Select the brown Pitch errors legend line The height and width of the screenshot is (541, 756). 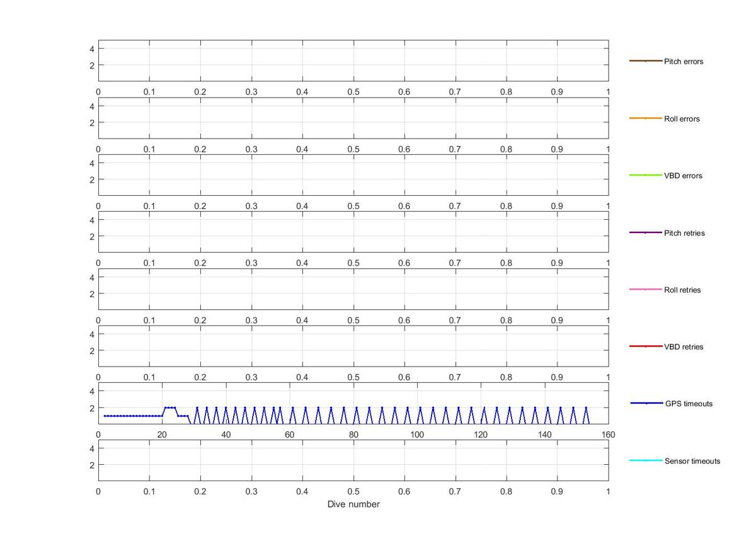coord(645,61)
